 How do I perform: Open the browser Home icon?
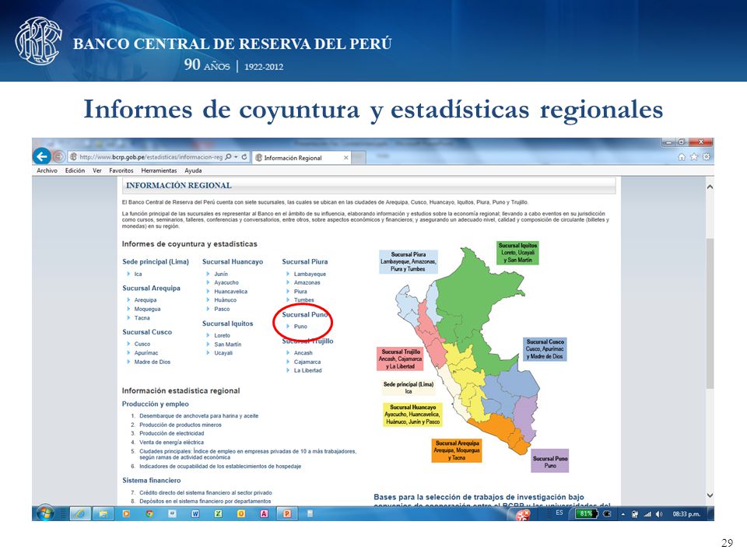click(682, 156)
